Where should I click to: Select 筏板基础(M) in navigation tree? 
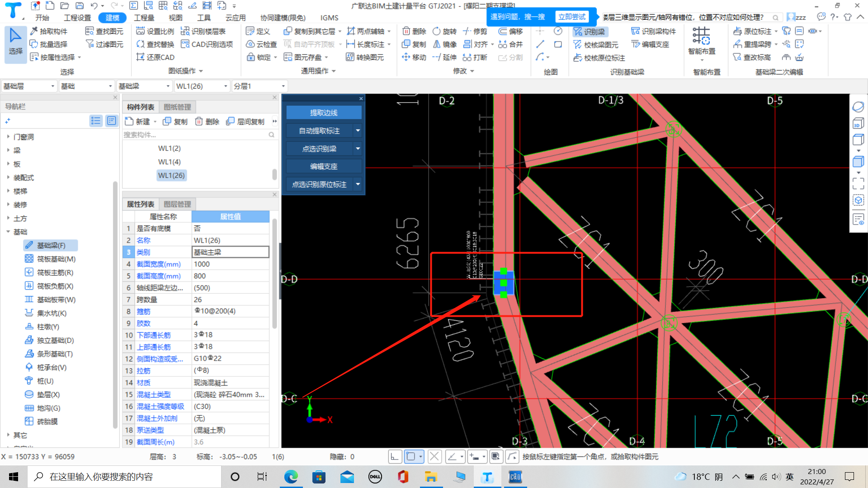coord(56,259)
